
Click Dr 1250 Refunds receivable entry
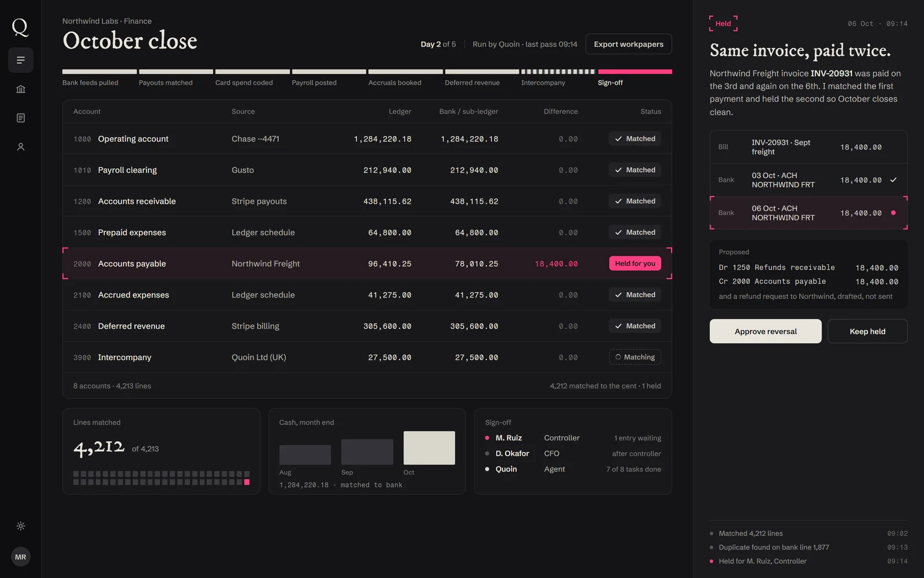coord(808,268)
